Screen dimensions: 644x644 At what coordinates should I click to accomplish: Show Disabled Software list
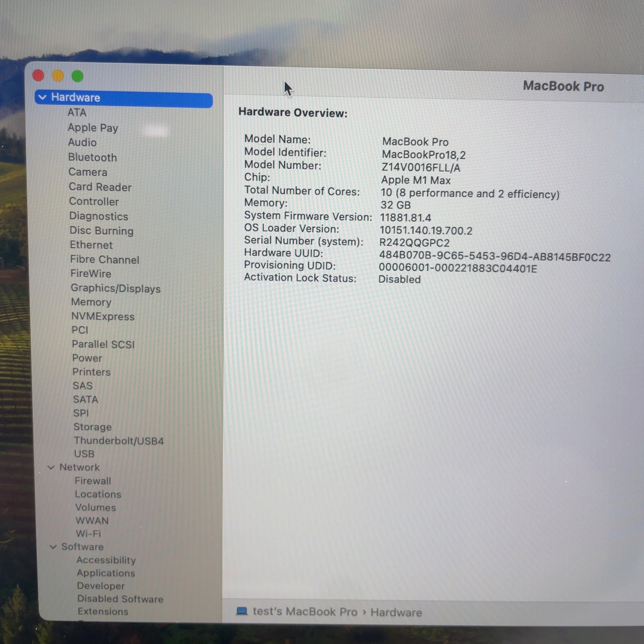coord(120,598)
